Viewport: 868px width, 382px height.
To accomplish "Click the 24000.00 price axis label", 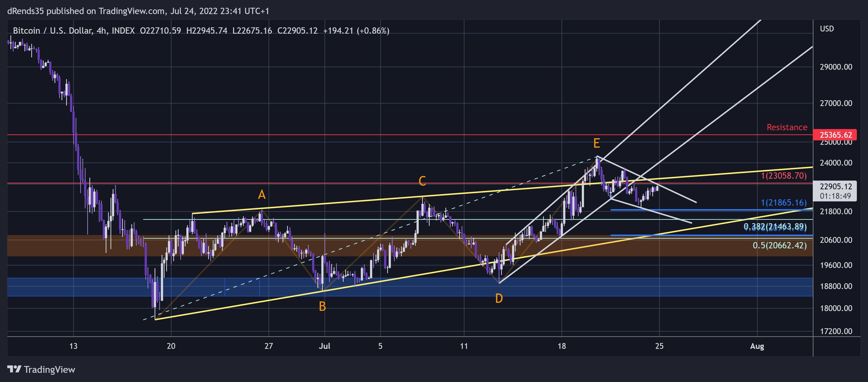I will (x=836, y=163).
